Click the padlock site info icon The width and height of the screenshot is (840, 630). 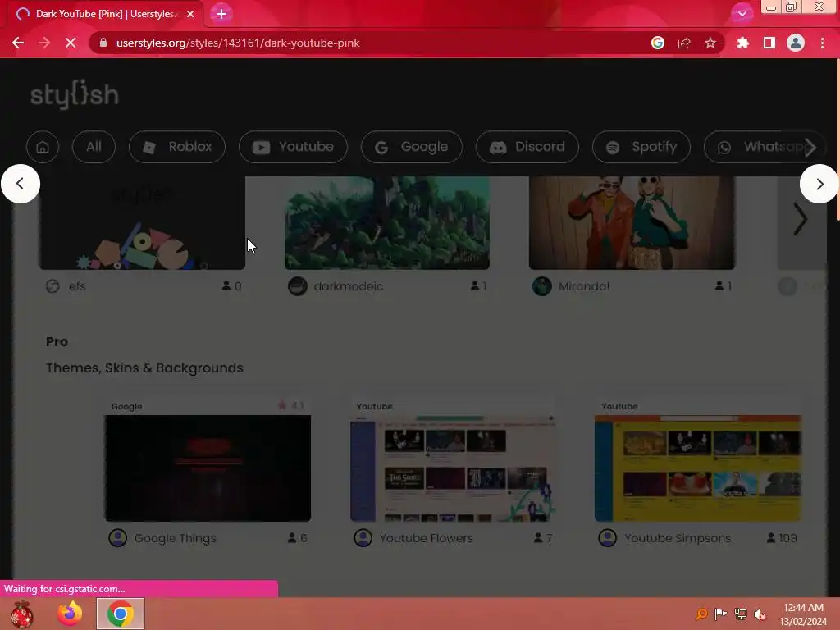[103, 43]
